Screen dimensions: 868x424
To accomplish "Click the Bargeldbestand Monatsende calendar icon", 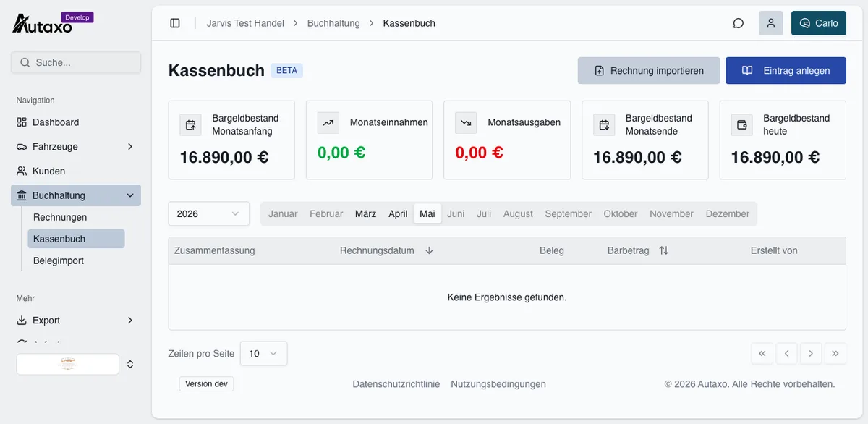I will (x=604, y=124).
